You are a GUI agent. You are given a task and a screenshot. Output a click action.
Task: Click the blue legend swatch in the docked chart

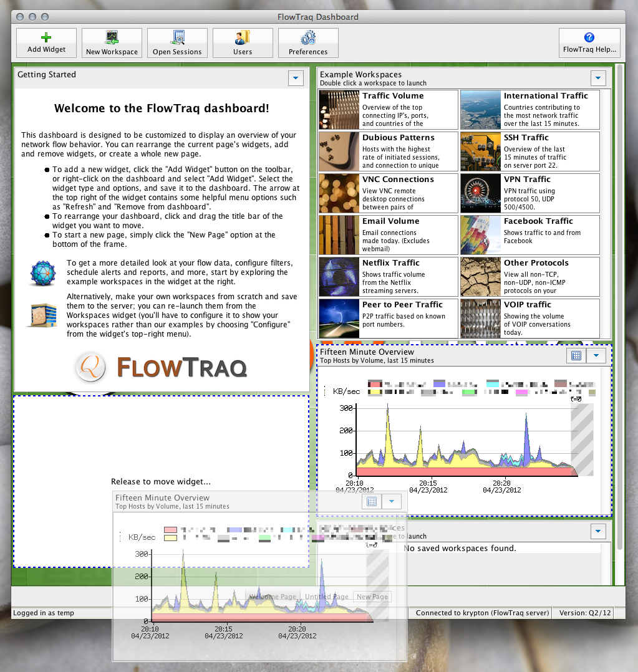(x=439, y=383)
